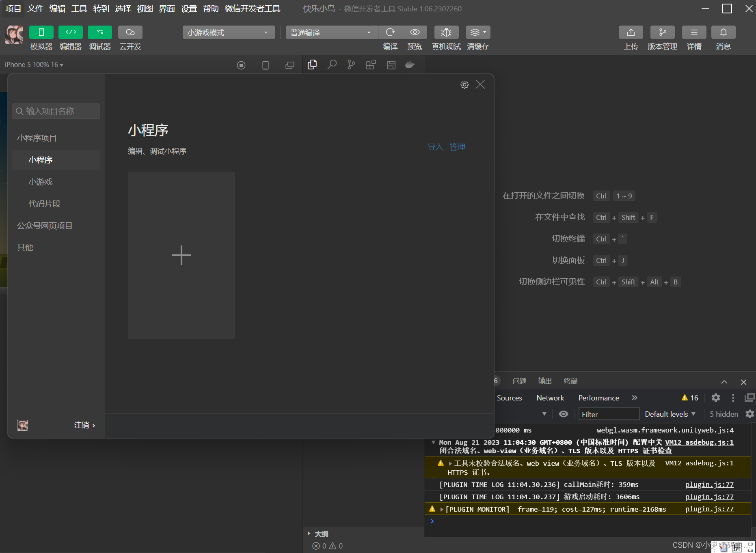Click the simulator phone device icon
Viewport: 756px width, 553px height.
coord(266,65)
